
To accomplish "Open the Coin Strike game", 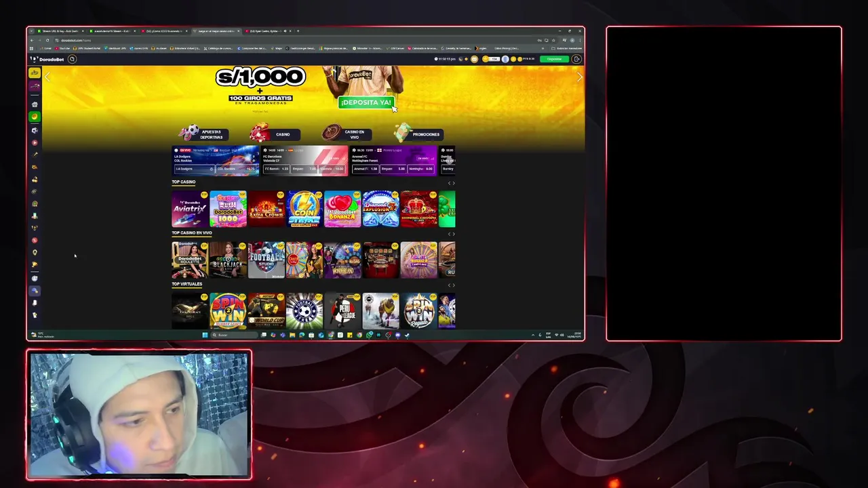I will coord(304,209).
